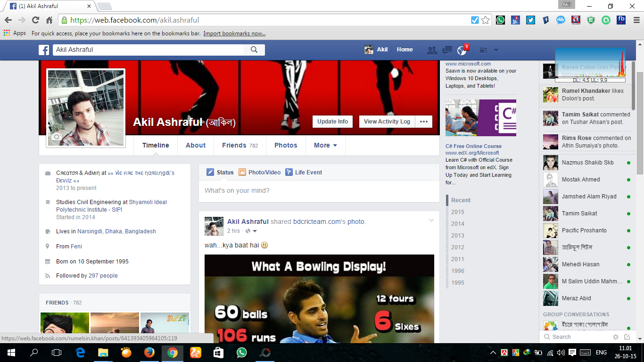
Task: Jump to 2014 on the timeline
Action: pyautogui.click(x=458, y=224)
